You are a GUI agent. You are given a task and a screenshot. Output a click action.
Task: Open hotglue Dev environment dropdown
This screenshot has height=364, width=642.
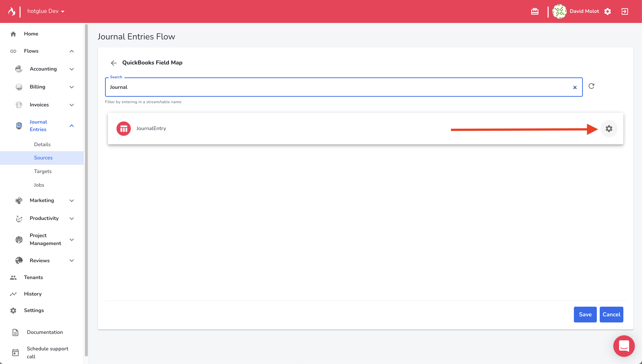[46, 11]
